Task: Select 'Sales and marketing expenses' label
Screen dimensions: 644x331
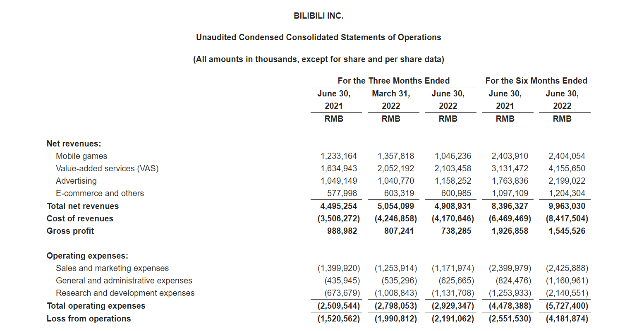Action: pos(112,268)
